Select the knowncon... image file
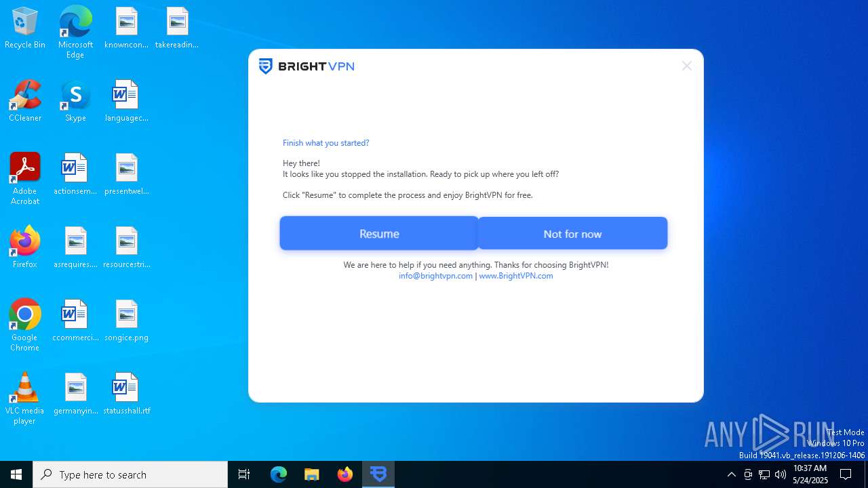 (126, 28)
